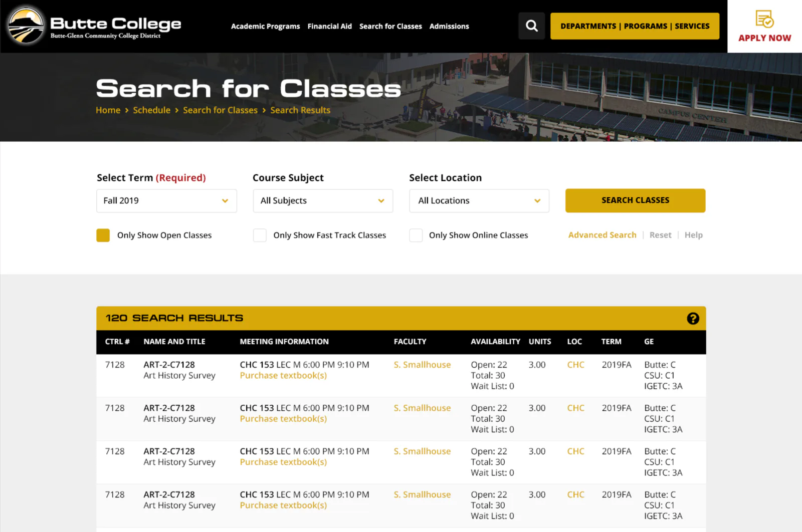This screenshot has width=802, height=532.
Task: Click the Meeting Information column header
Action: coord(284,342)
